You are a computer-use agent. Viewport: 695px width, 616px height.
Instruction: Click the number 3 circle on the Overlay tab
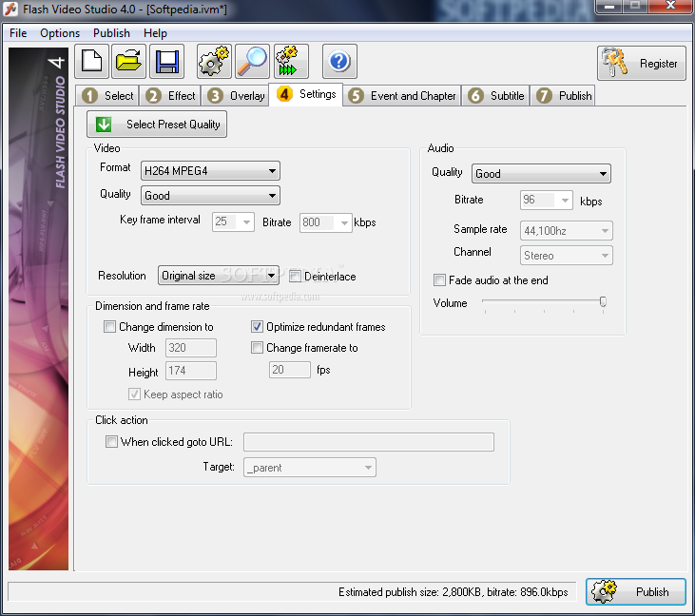[x=216, y=96]
